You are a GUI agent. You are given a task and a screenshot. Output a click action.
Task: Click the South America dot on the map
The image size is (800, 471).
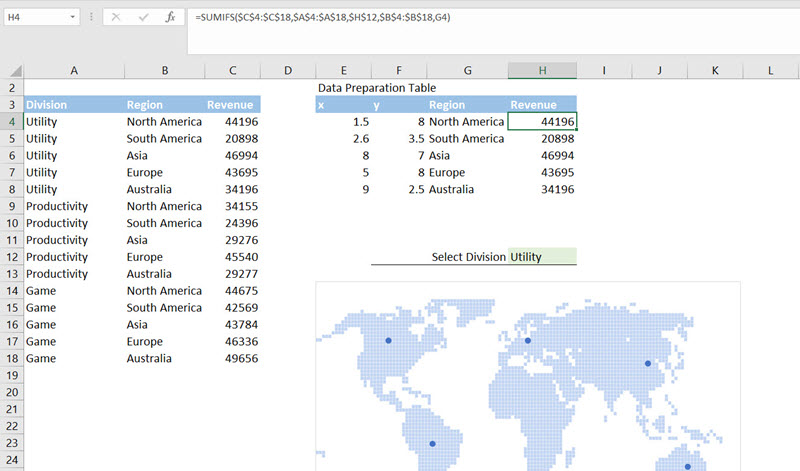pyautogui.click(x=433, y=444)
